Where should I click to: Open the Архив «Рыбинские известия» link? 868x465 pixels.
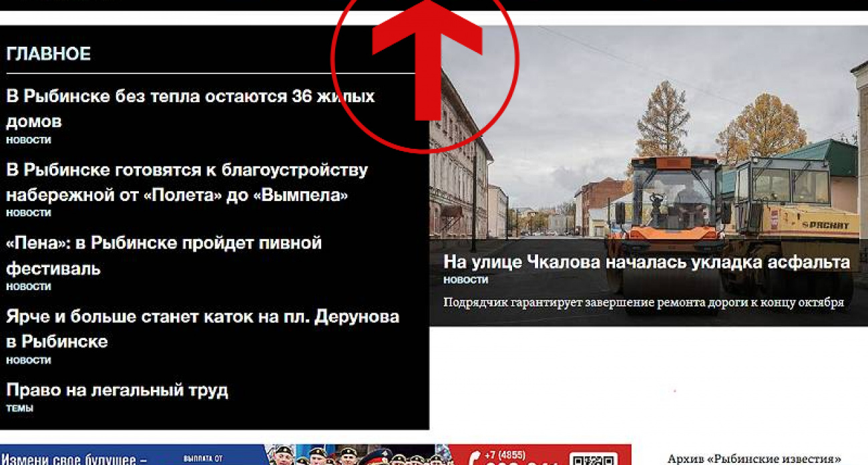pos(754,458)
